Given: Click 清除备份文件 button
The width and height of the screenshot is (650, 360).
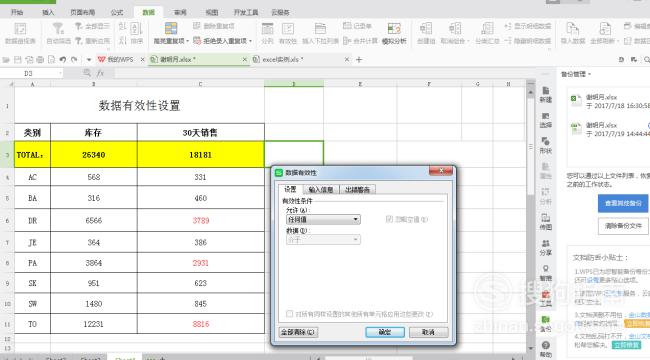Looking at the screenshot, I should 623,226.
